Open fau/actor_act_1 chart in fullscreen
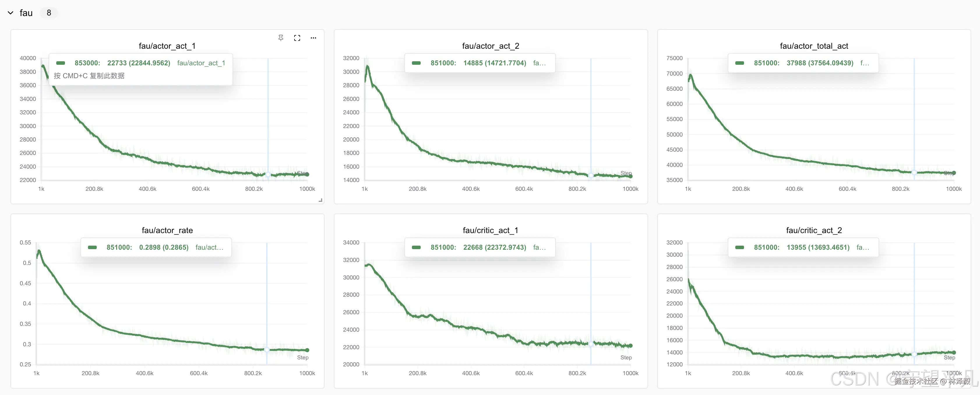 [x=297, y=38]
